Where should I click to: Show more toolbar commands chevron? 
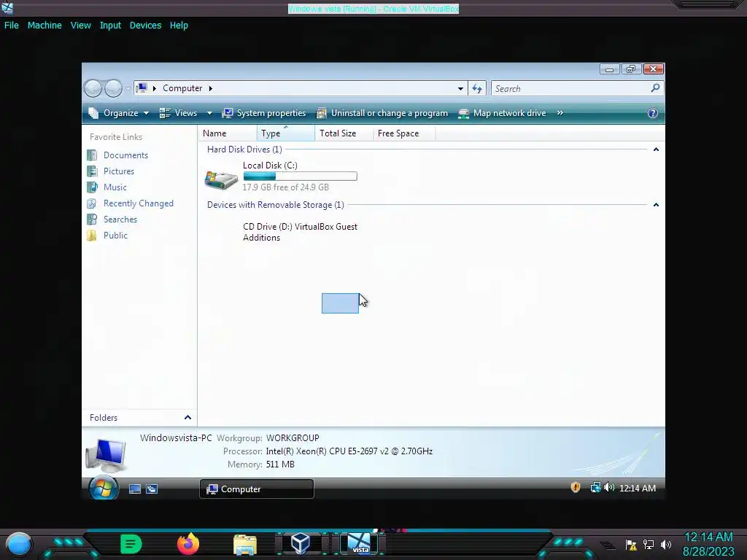tap(560, 113)
